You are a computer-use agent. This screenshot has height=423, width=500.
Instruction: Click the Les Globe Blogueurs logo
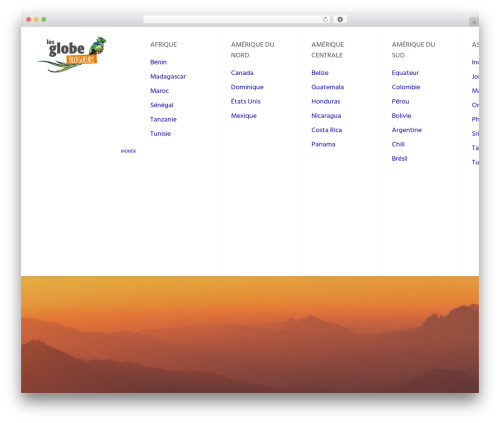pos(72,54)
